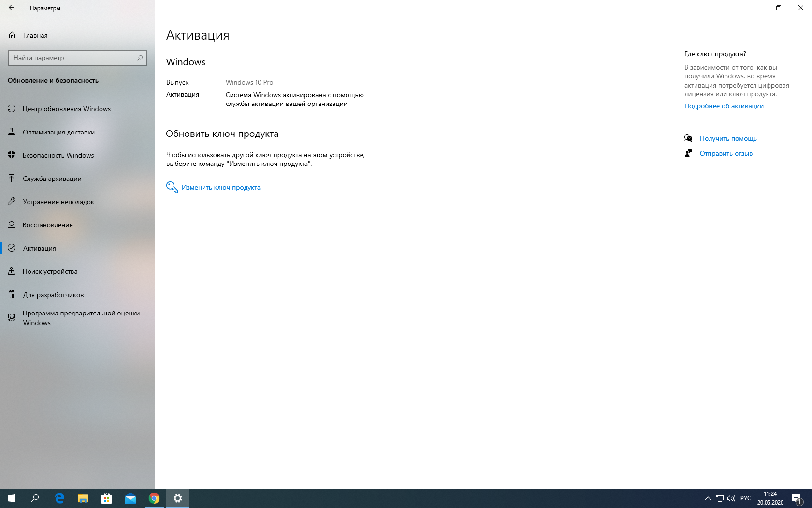Click Отправить отзыв link
The width and height of the screenshot is (812, 508).
(726, 153)
